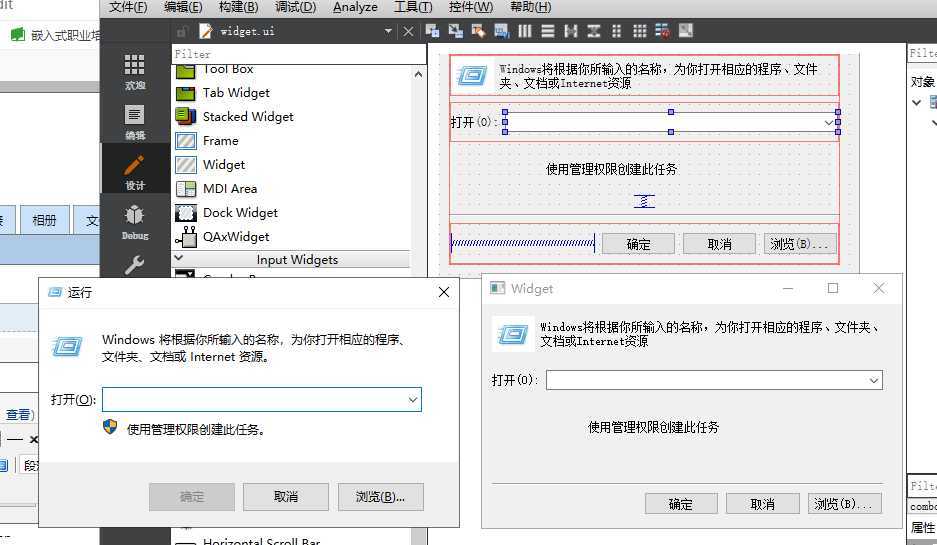Select the 取消 button on the design canvas
937x545 pixels.
click(719, 244)
